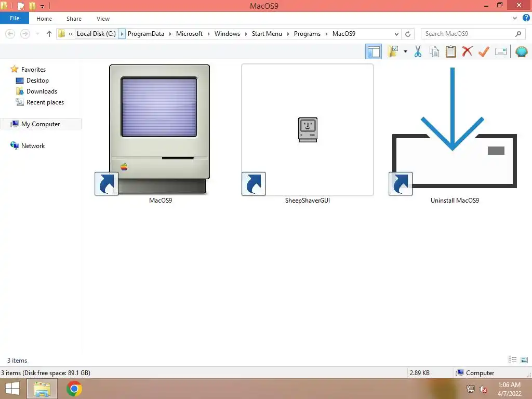Switch to the Home ribbon tab

[x=44, y=19]
